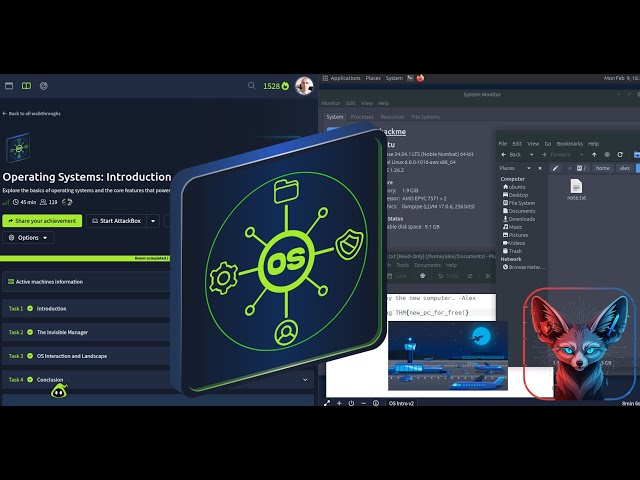
Task: Select Music in Places sidebar
Action: pyautogui.click(x=512, y=227)
